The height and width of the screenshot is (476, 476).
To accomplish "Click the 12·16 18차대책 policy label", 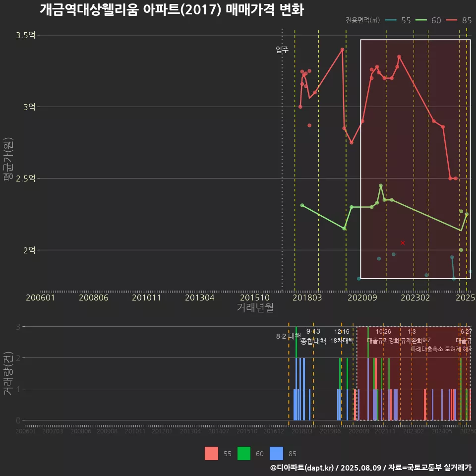I will pos(342,336).
